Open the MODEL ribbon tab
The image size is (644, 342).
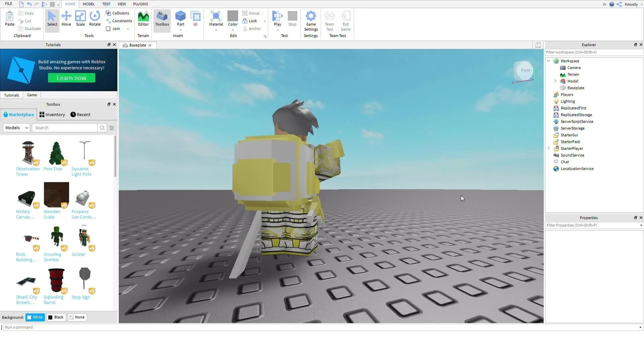tap(89, 4)
